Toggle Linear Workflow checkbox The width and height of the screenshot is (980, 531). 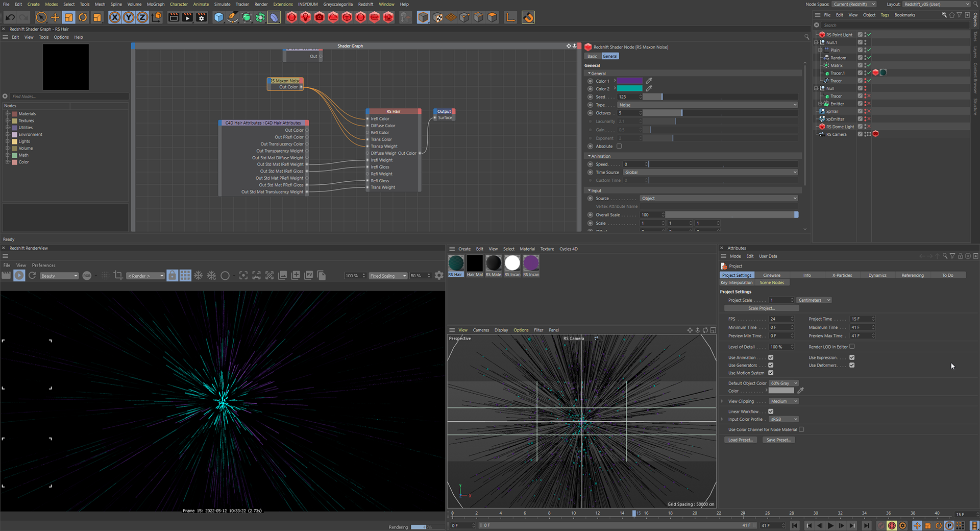point(771,412)
